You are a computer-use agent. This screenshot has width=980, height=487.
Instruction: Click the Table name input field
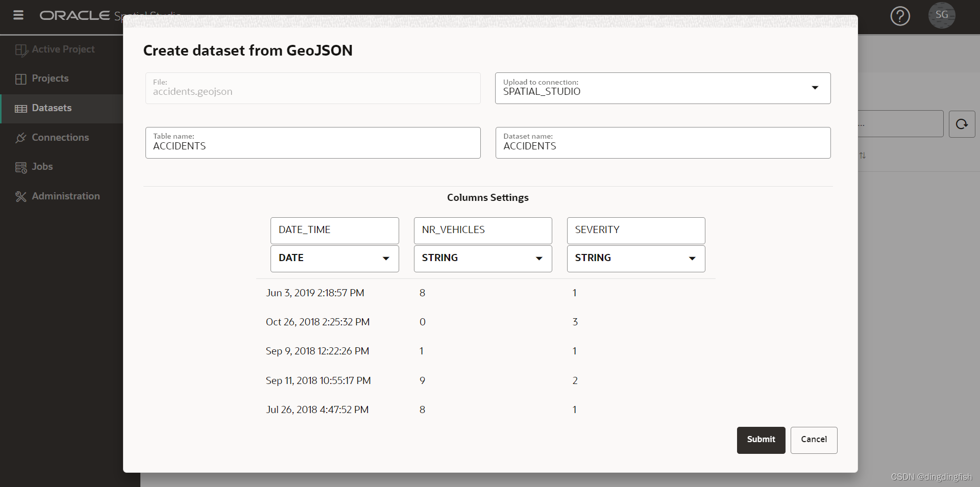tap(313, 143)
